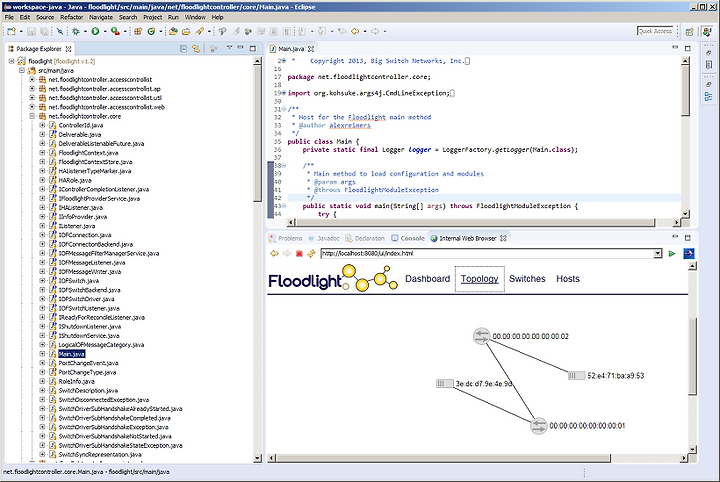
Task: Open the URL history dropdown in web browser
Action: pos(658,253)
